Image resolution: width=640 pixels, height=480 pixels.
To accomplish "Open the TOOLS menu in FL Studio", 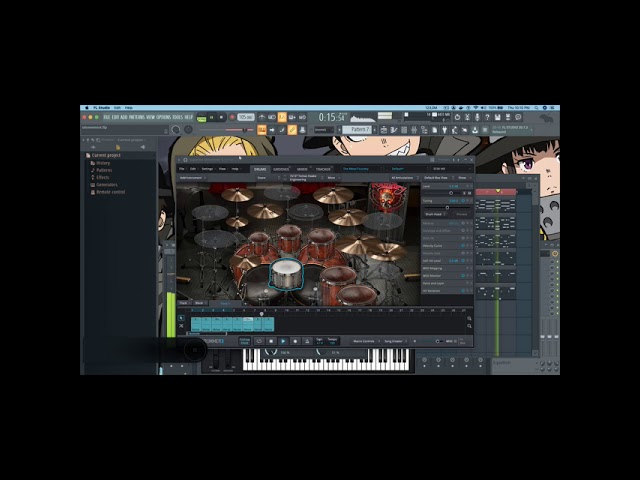I will [178, 117].
